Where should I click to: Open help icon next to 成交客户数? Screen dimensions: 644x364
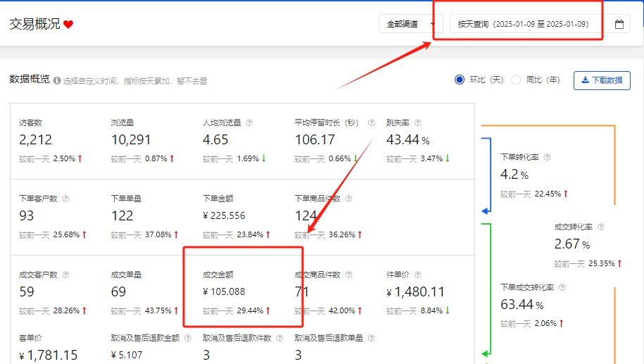[65, 275]
